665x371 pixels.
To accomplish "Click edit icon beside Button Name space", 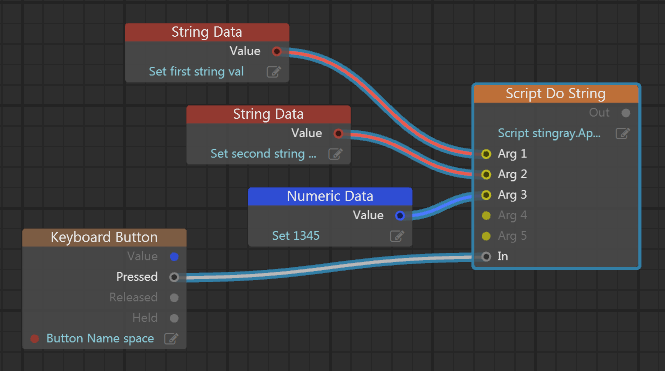I will click(171, 339).
